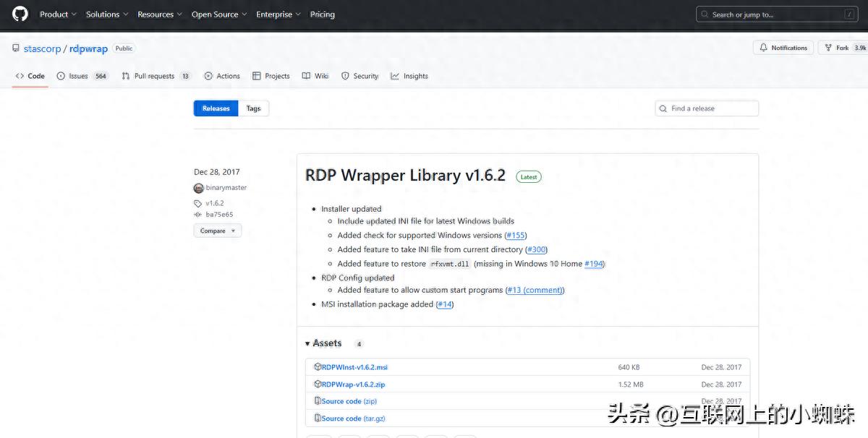Open issue #300 link

(536, 249)
